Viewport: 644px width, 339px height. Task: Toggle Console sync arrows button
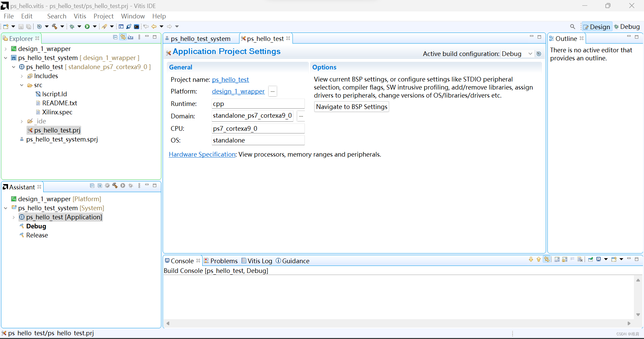pos(547,259)
